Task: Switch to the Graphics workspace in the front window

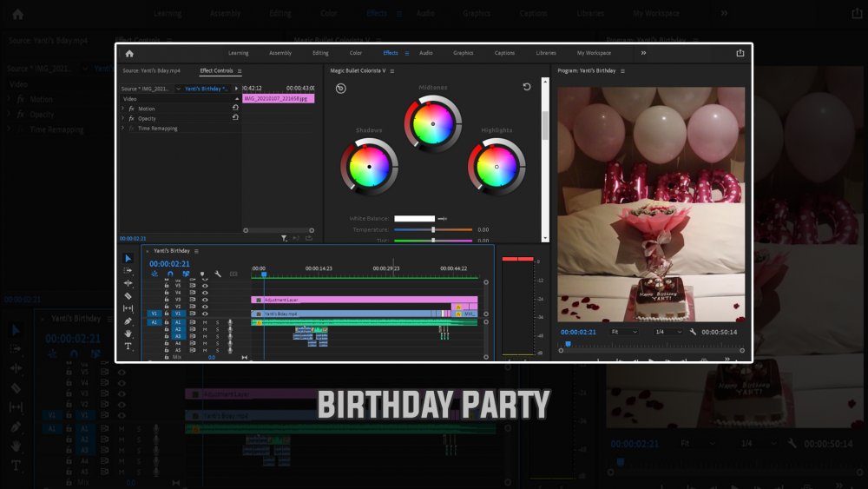Action: click(x=464, y=53)
